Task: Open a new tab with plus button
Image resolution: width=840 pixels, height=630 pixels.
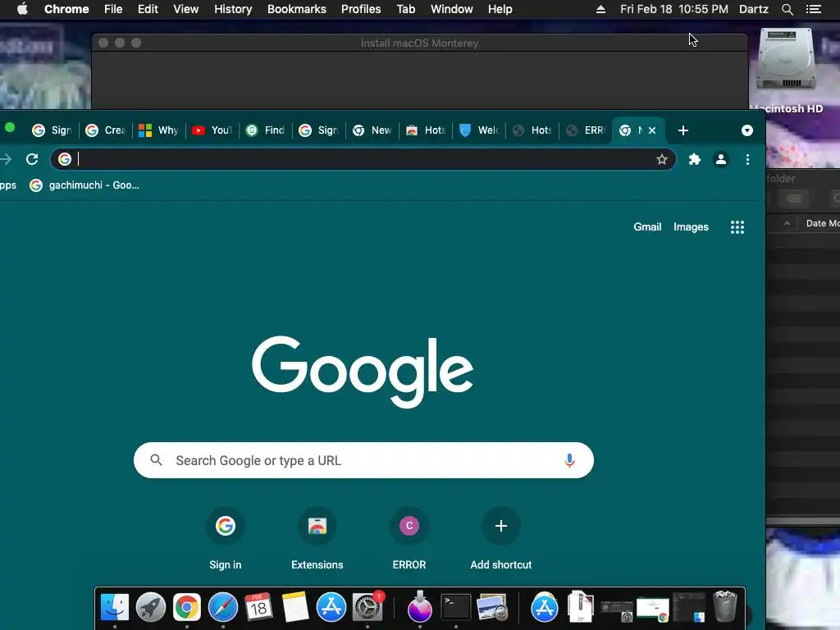Action: point(682,130)
